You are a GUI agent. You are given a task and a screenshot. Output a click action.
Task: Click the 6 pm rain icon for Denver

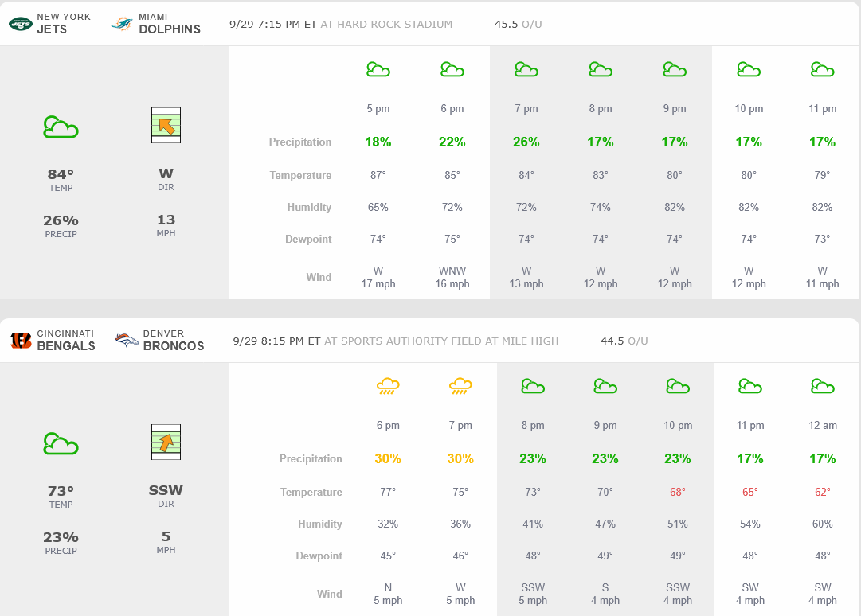click(x=388, y=387)
